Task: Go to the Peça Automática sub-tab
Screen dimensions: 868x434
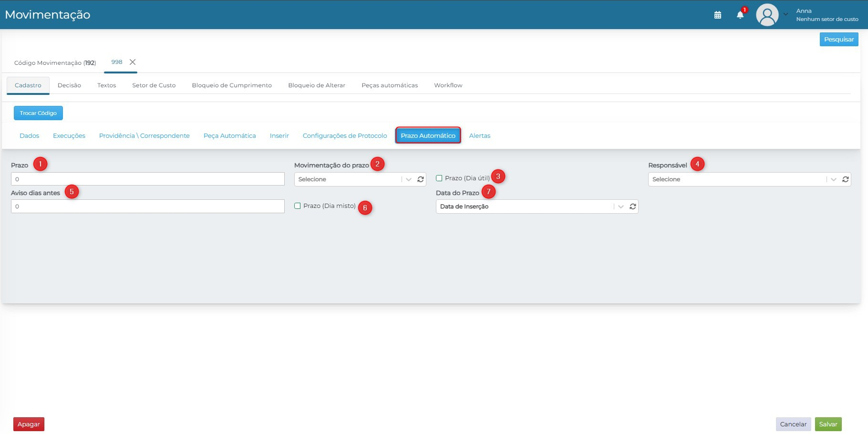Action: click(230, 136)
